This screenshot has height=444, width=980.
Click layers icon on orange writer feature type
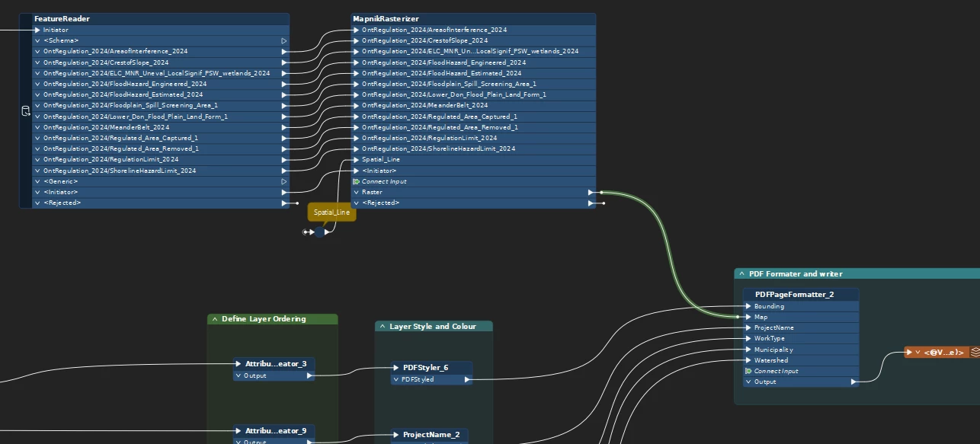pyautogui.click(x=975, y=353)
